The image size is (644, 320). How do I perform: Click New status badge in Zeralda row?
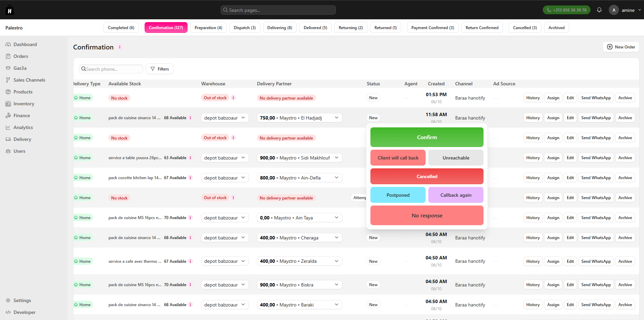[x=373, y=261]
